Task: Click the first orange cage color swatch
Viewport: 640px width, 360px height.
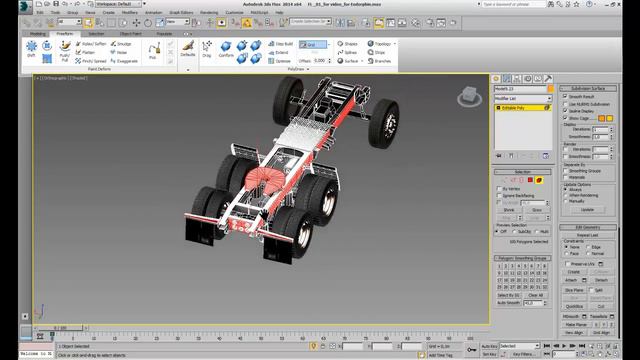Action: pyautogui.click(x=602, y=118)
